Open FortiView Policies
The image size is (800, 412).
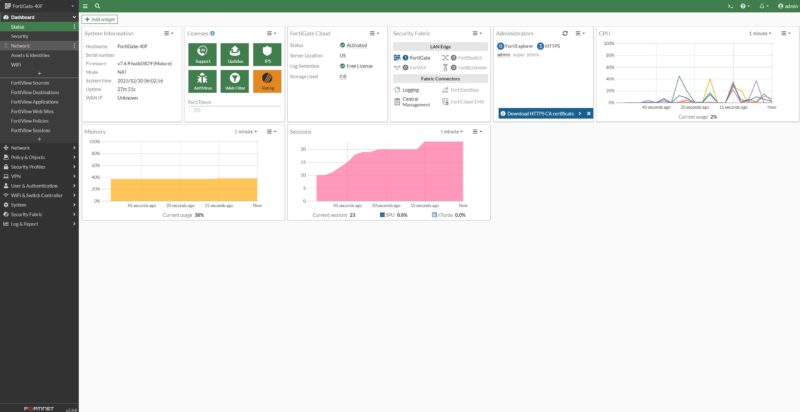pyautogui.click(x=39, y=121)
